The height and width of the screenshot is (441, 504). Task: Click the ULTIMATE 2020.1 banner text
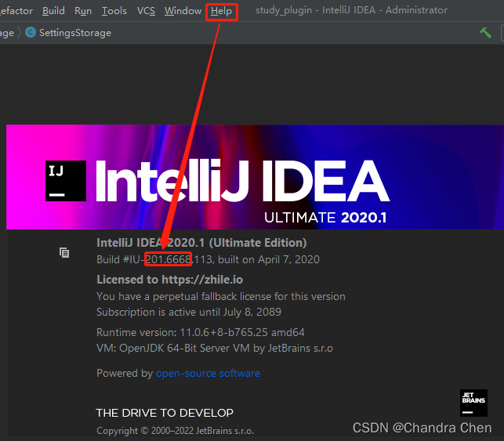click(x=325, y=218)
